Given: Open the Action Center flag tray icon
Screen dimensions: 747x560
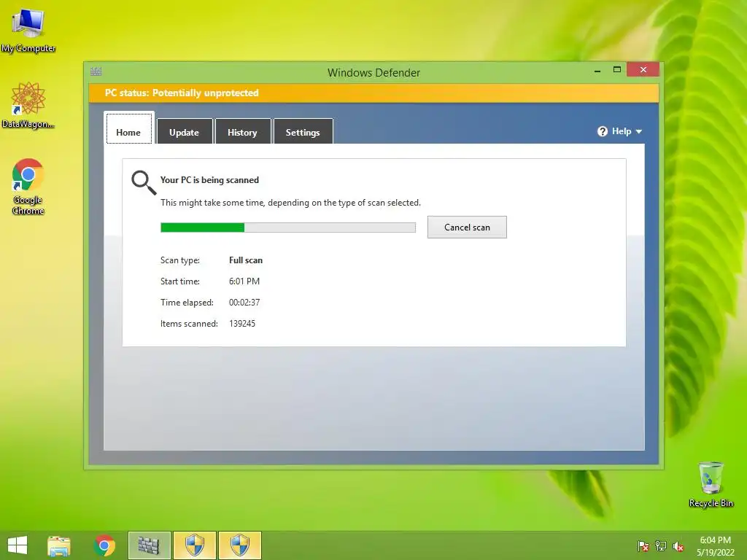Looking at the screenshot, I should click(x=643, y=546).
